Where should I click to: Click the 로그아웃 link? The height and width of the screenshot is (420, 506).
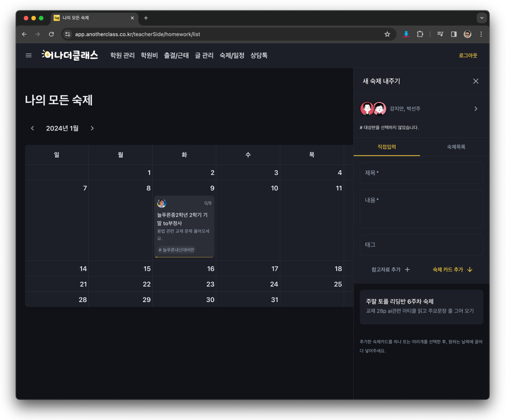[468, 56]
